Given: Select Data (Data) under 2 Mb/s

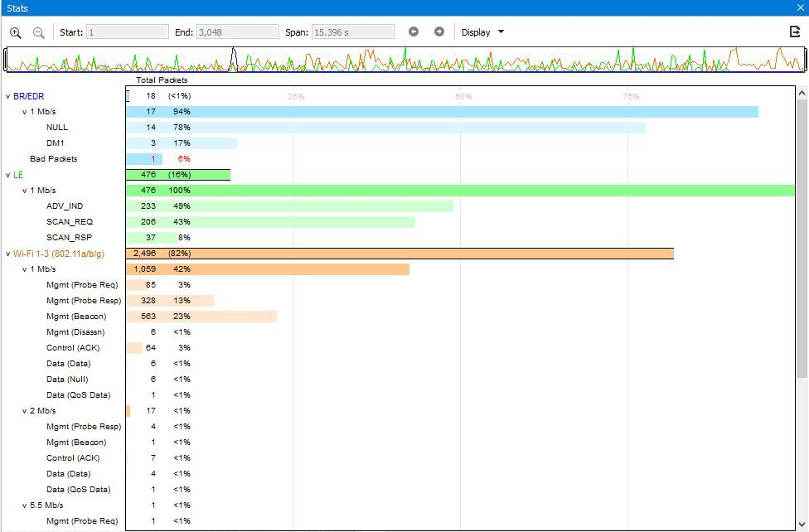Looking at the screenshot, I should pos(68,474).
